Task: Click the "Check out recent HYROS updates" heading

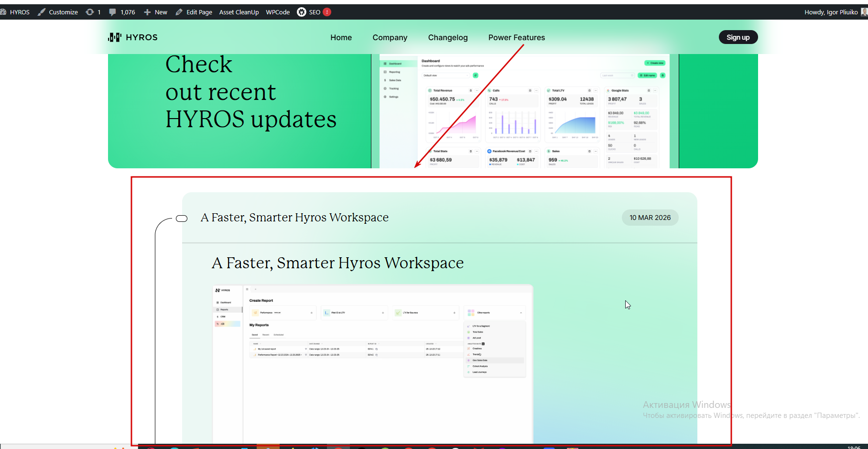Action: (251, 92)
